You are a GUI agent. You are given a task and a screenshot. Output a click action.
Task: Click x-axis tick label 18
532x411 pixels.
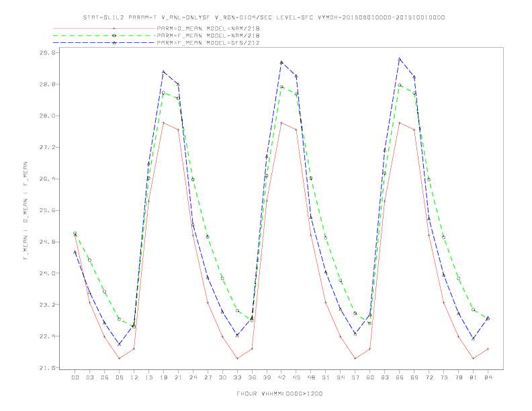pyautogui.click(x=163, y=377)
